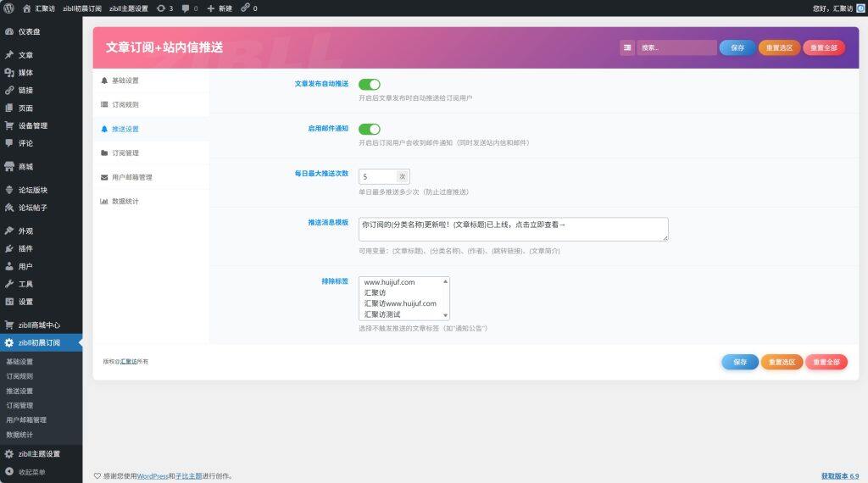This screenshot has height=483, width=868.
Task: Select 汇聚访www.huijuf.com tag option
Action: click(400, 303)
